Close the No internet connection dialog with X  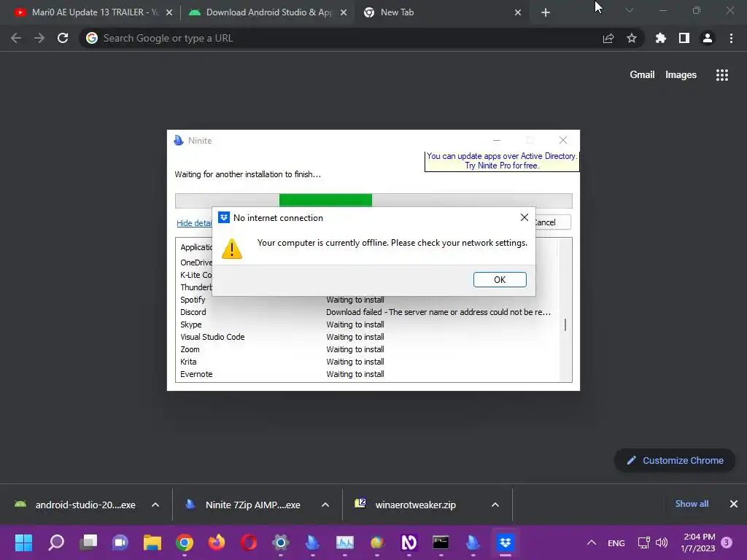pyautogui.click(x=524, y=217)
